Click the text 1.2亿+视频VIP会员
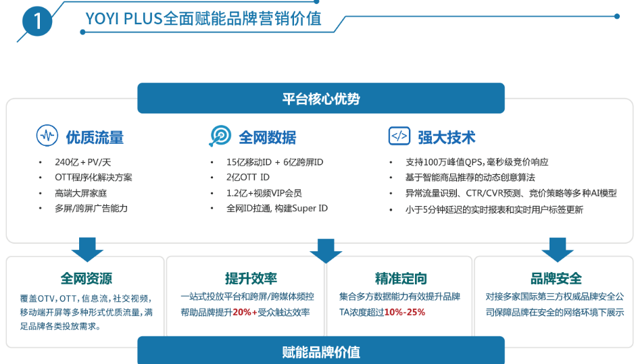 point(264,193)
